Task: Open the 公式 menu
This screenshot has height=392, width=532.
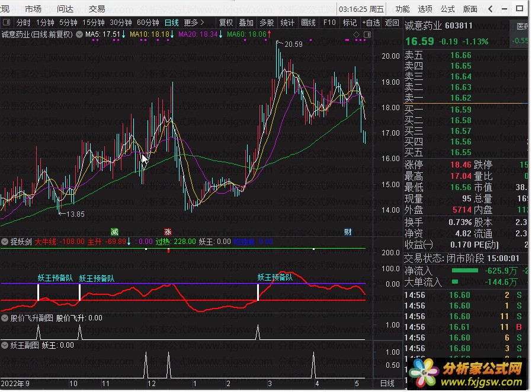Action: click(447, 9)
